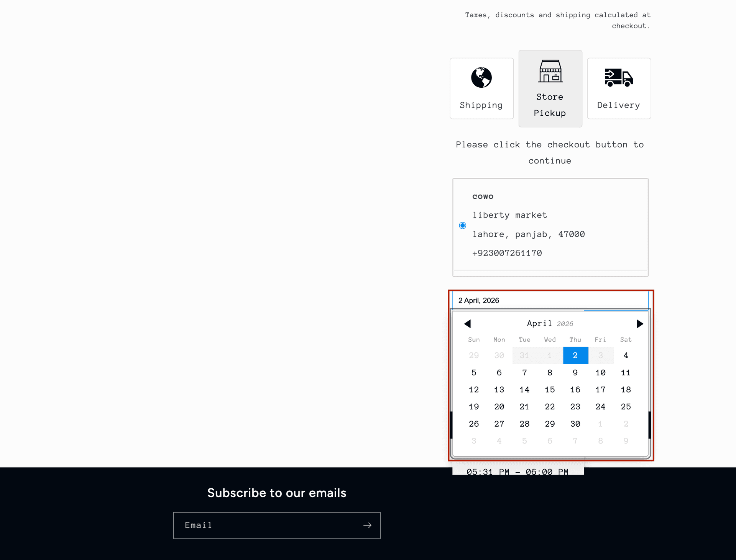Select the Shipping globe icon
The height and width of the screenshot is (560, 736).
point(481,78)
